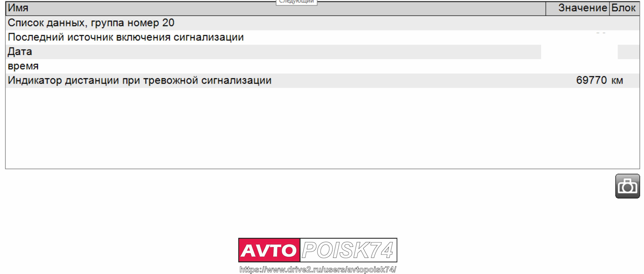This screenshot has width=644, height=274.
Task: Select the время row label
Action: [23, 66]
